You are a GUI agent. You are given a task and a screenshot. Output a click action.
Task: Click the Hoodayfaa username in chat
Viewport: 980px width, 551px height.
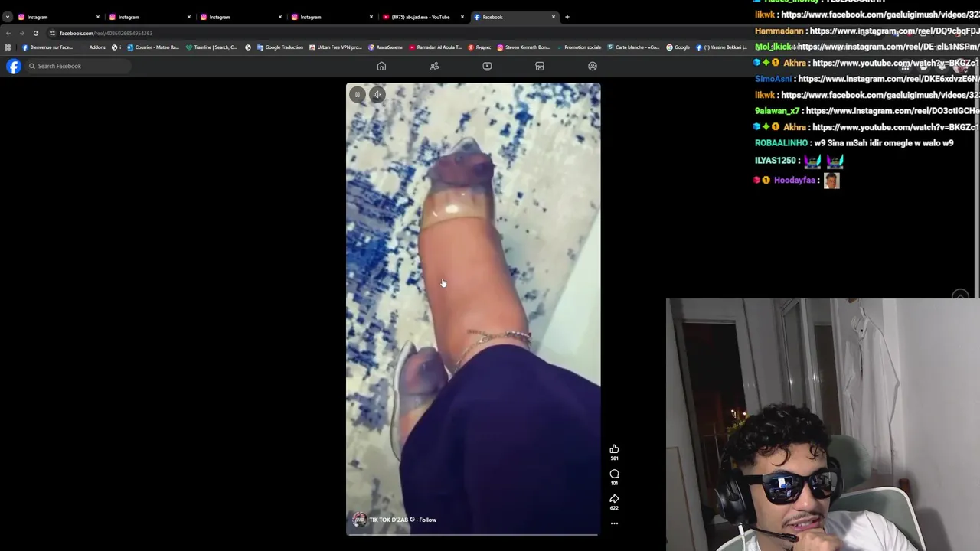(x=794, y=181)
